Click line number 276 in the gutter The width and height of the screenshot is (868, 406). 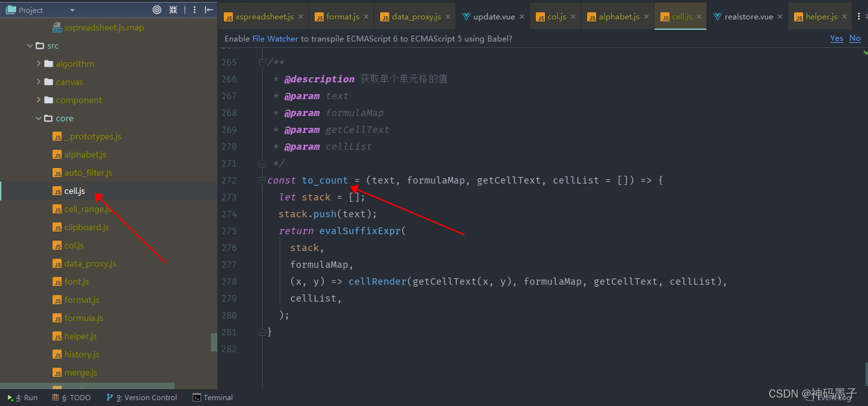coord(229,248)
